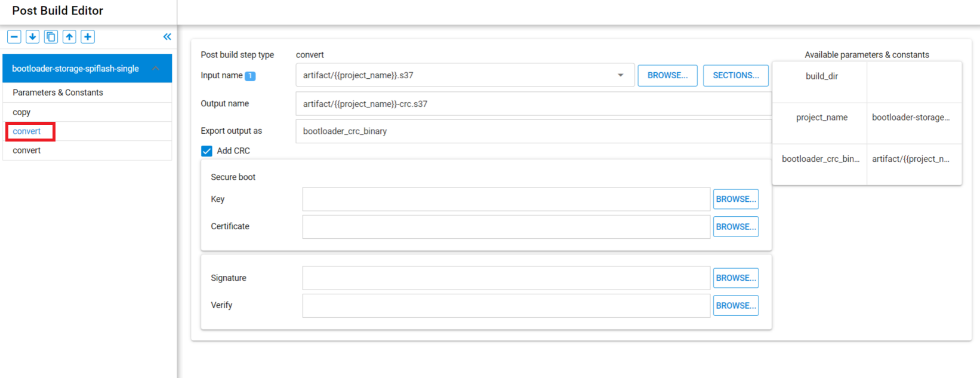Move the step down with the arrow icon
Viewport: 980px width, 378px height.
[33, 37]
